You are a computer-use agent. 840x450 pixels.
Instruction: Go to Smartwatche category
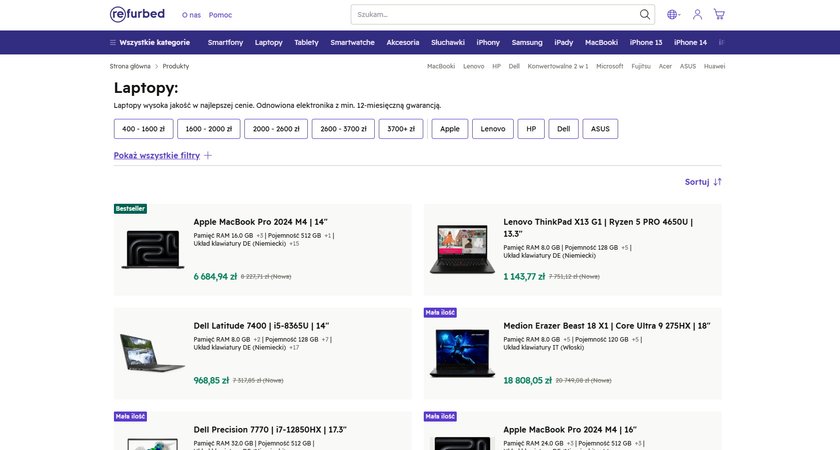[x=352, y=42]
